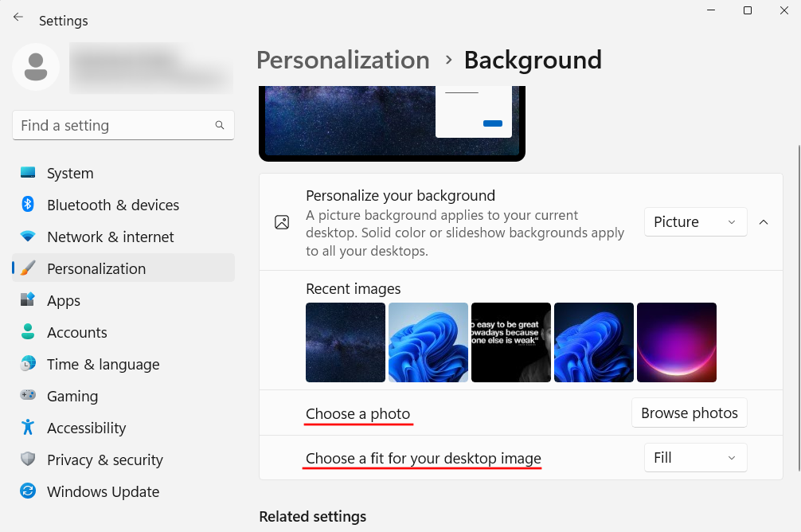The height and width of the screenshot is (532, 801).
Task: Select the purple glow background thumbnail
Action: click(676, 342)
